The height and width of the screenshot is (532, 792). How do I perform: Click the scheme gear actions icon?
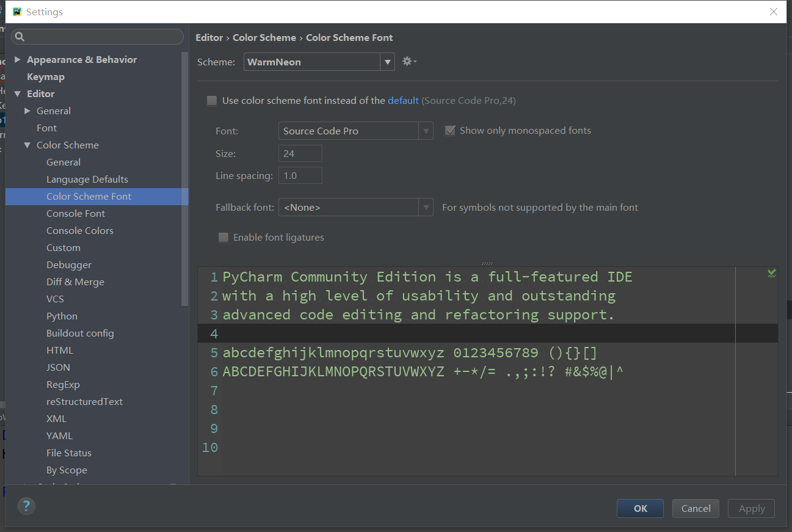(x=409, y=61)
